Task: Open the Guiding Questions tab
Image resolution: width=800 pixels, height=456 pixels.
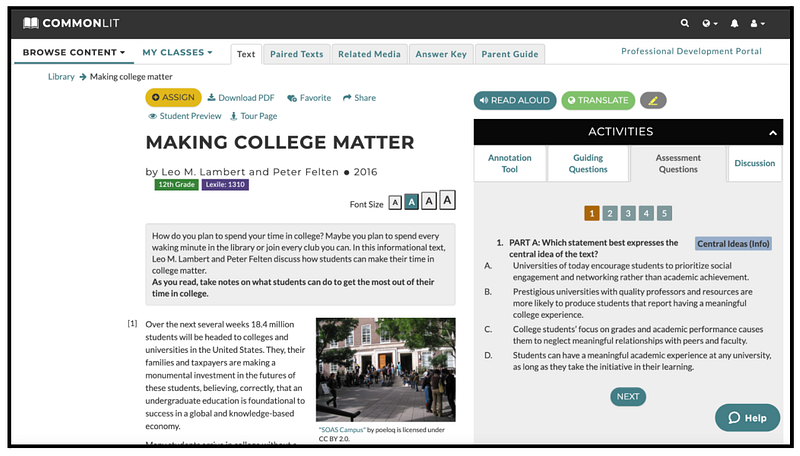Action: click(x=588, y=164)
